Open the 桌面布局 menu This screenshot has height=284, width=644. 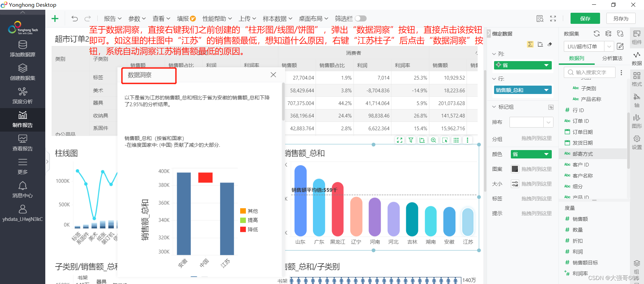point(313,18)
